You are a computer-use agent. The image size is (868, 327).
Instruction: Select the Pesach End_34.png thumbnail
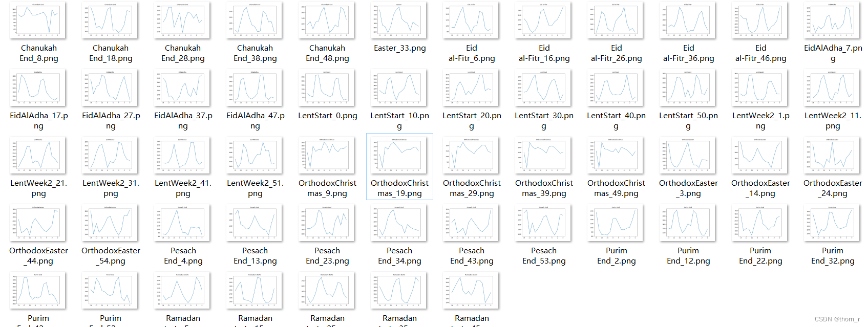coord(399,223)
